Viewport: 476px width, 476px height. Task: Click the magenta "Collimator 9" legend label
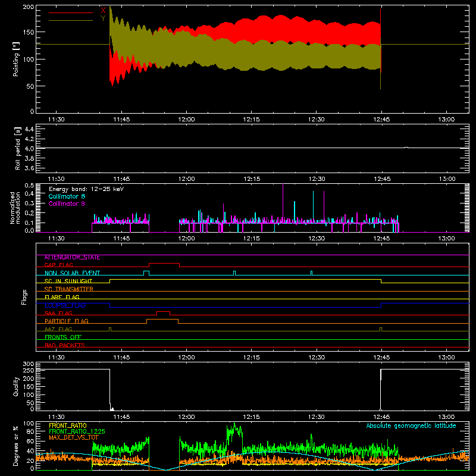coord(67,203)
